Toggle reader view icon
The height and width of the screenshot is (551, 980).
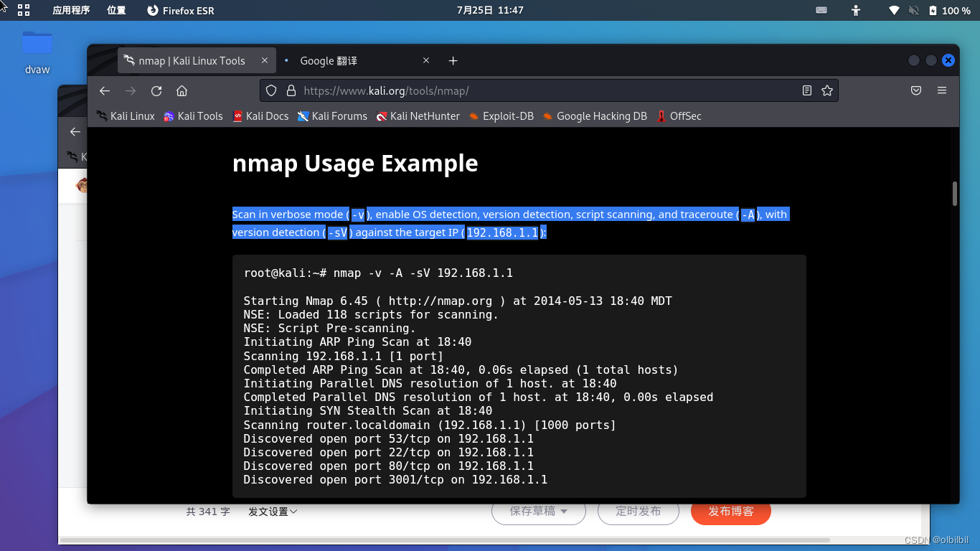807,90
